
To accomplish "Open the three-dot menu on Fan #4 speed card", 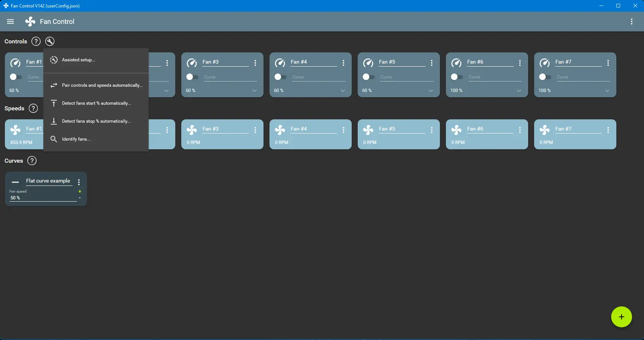I will 343,130.
